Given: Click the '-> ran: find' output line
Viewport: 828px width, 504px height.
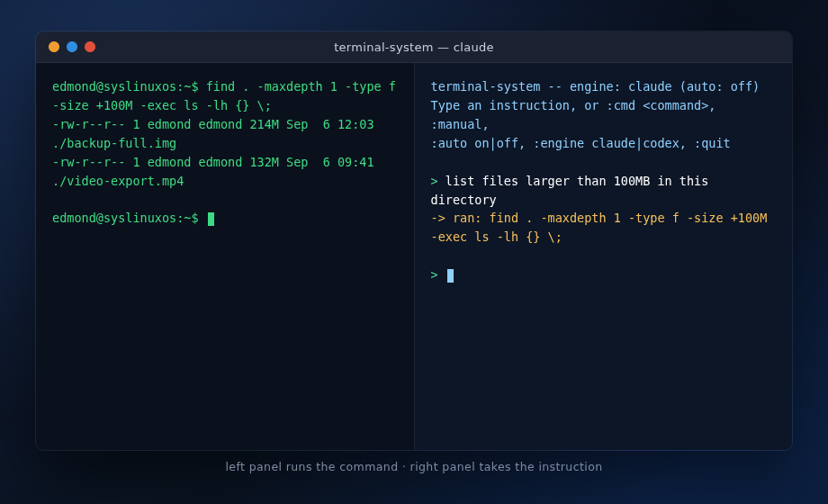Looking at the screenshot, I should click(598, 218).
